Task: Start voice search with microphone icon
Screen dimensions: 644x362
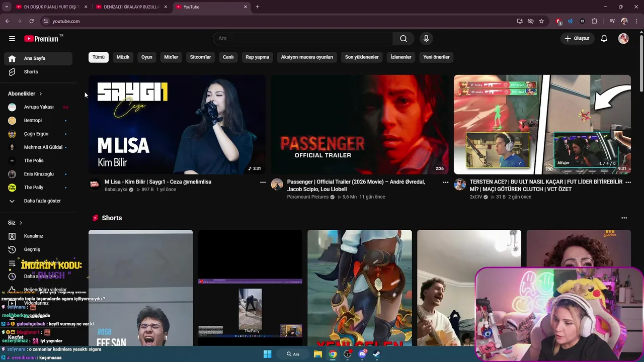Action: (x=426, y=39)
